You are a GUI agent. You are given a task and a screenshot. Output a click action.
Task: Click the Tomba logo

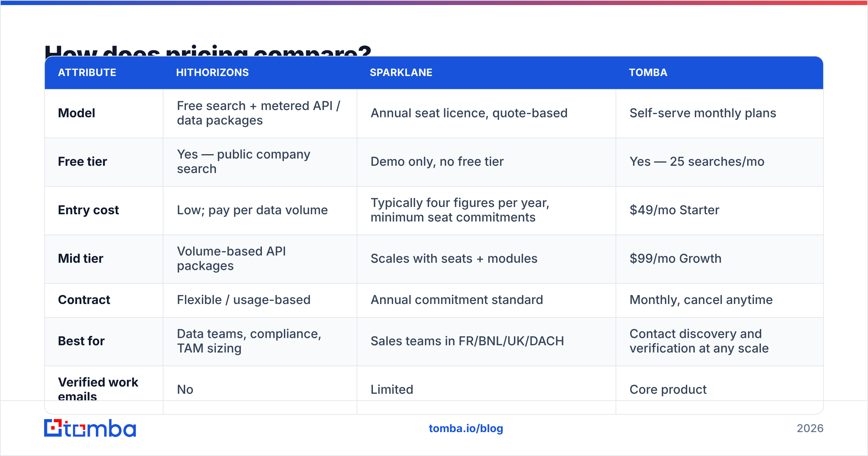click(90, 428)
